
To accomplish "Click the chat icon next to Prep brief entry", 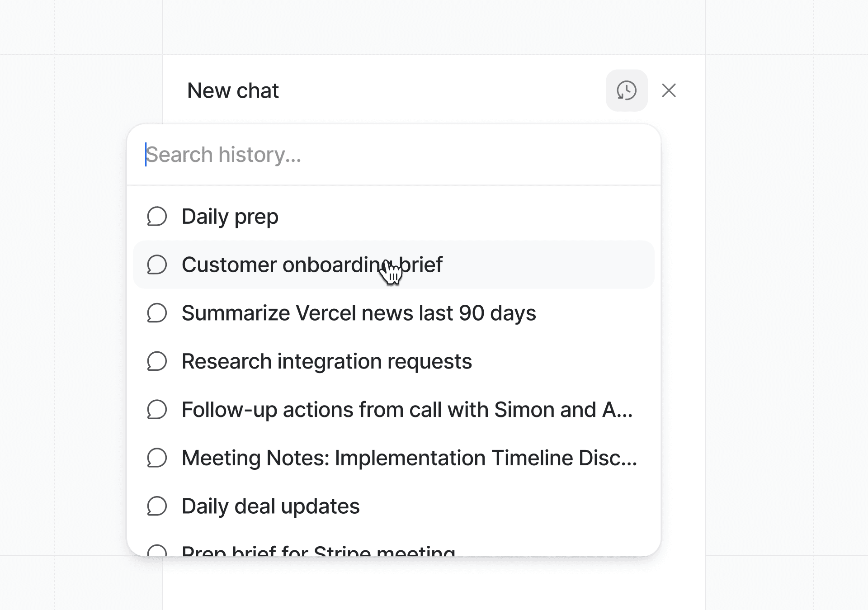I will [x=157, y=552].
